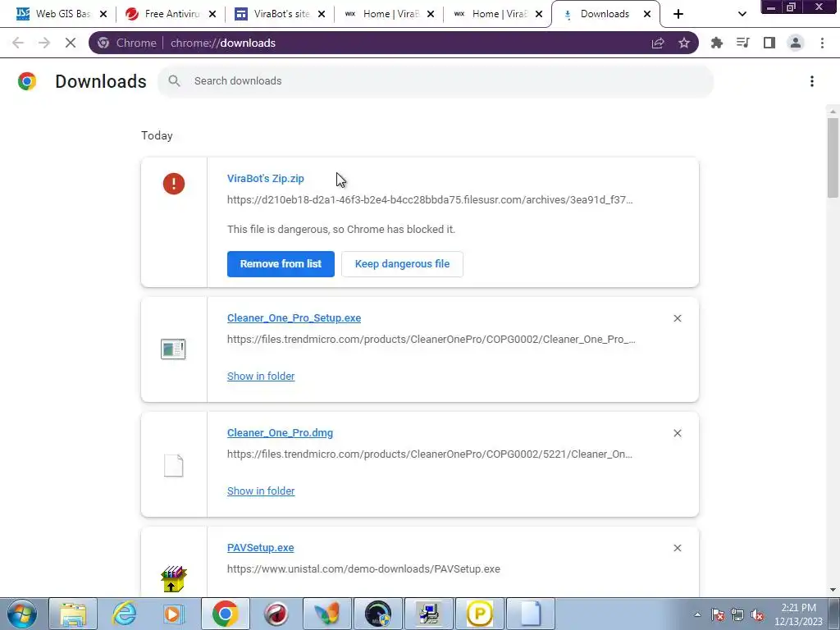840x630 pixels.
Task: Click the vertical scrollbar thumb
Action: tap(833, 157)
